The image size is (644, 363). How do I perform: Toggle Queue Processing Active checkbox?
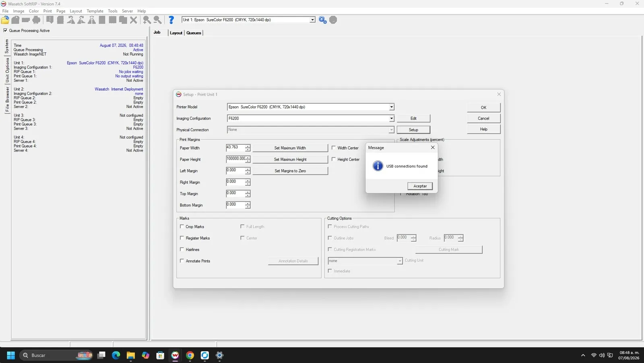tap(6, 31)
